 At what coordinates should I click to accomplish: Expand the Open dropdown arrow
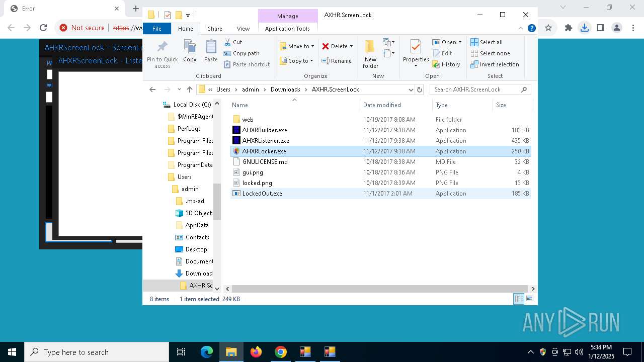pos(460,42)
